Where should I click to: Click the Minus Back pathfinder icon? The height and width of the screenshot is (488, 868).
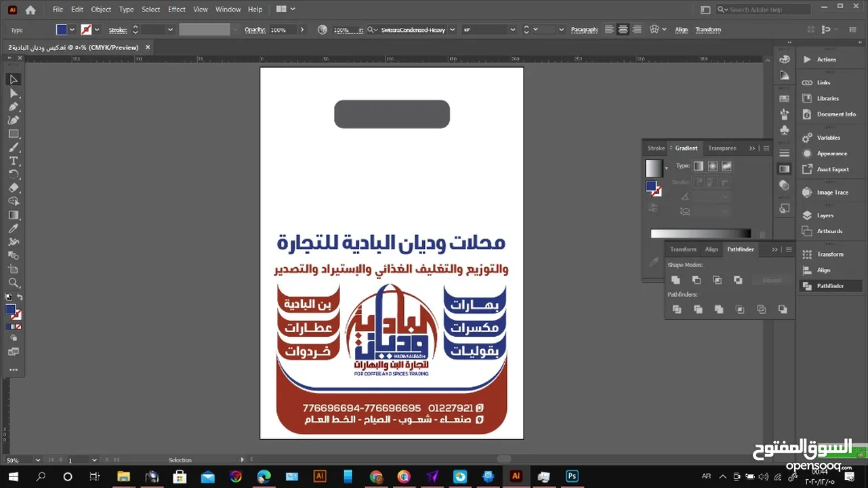pyautogui.click(x=783, y=310)
